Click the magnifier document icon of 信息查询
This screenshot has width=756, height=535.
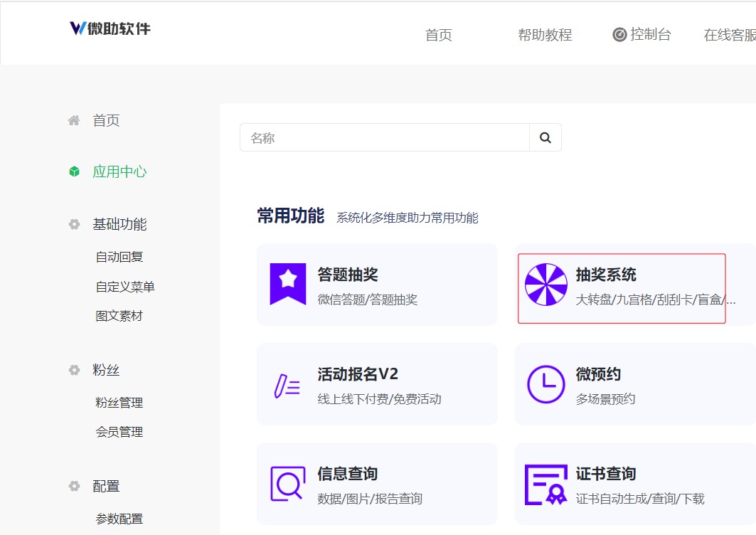288,483
